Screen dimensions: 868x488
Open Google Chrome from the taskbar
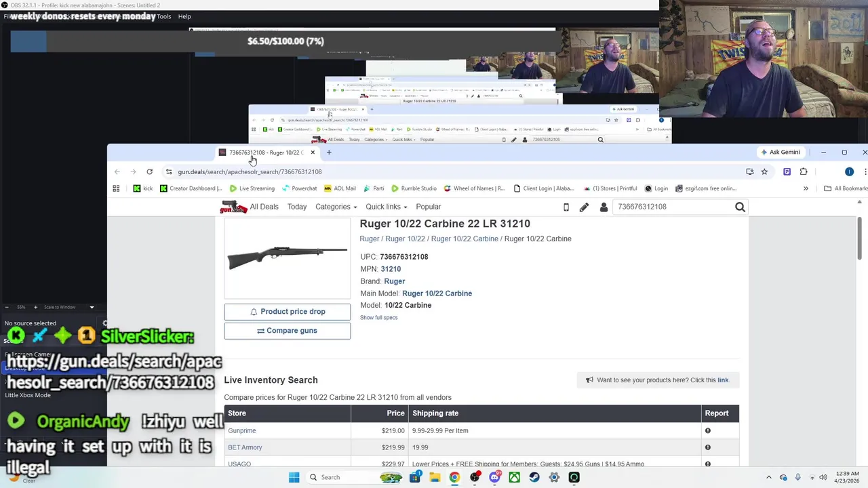(x=454, y=477)
